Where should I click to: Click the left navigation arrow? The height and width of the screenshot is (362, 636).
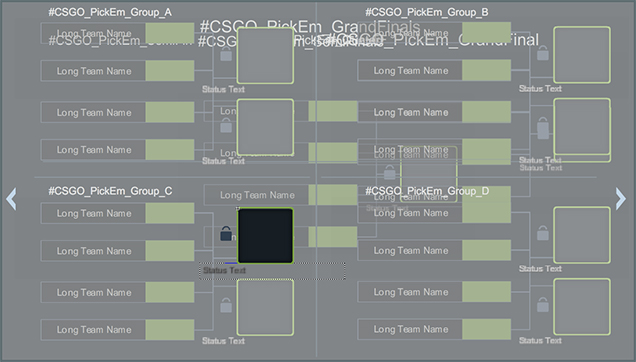coord(11,199)
